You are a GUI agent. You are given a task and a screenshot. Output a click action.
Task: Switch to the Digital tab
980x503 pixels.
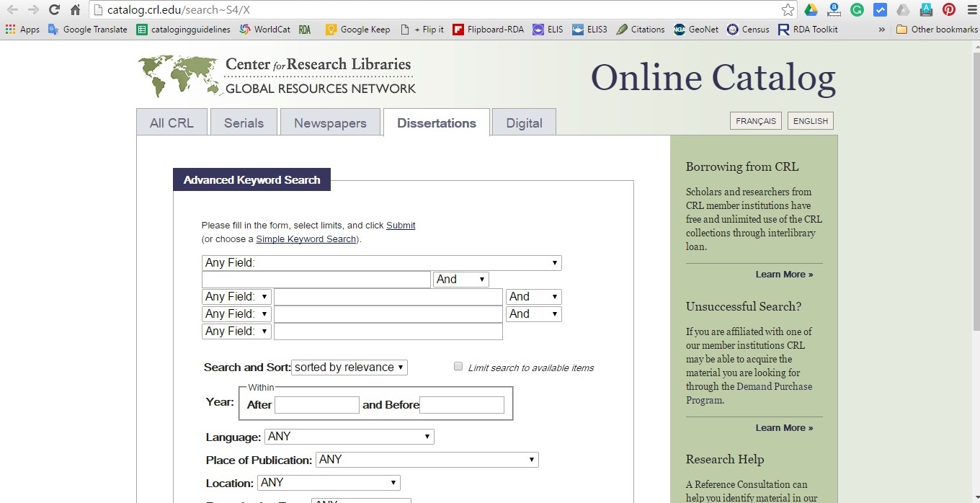point(524,123)
